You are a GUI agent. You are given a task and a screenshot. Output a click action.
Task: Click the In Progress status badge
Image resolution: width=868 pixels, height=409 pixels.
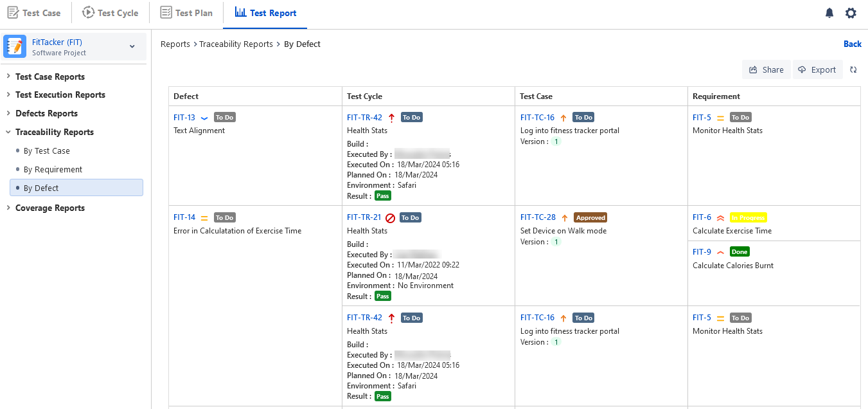[x=748, y=218]
